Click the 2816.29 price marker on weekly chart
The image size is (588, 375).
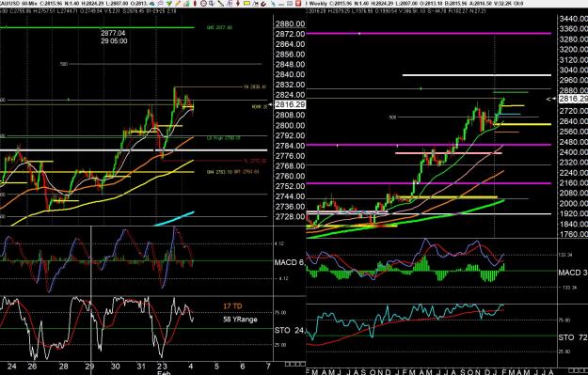[573, 99]
